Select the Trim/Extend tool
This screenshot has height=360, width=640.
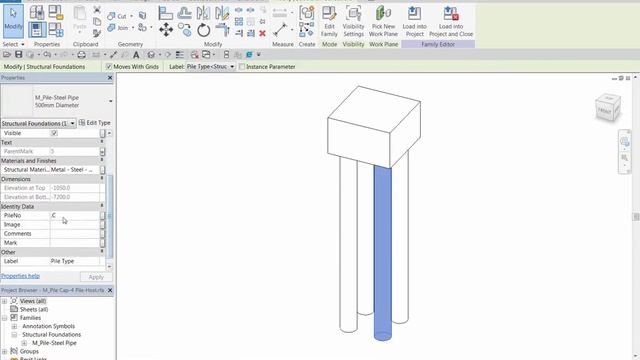click(222, 30)
